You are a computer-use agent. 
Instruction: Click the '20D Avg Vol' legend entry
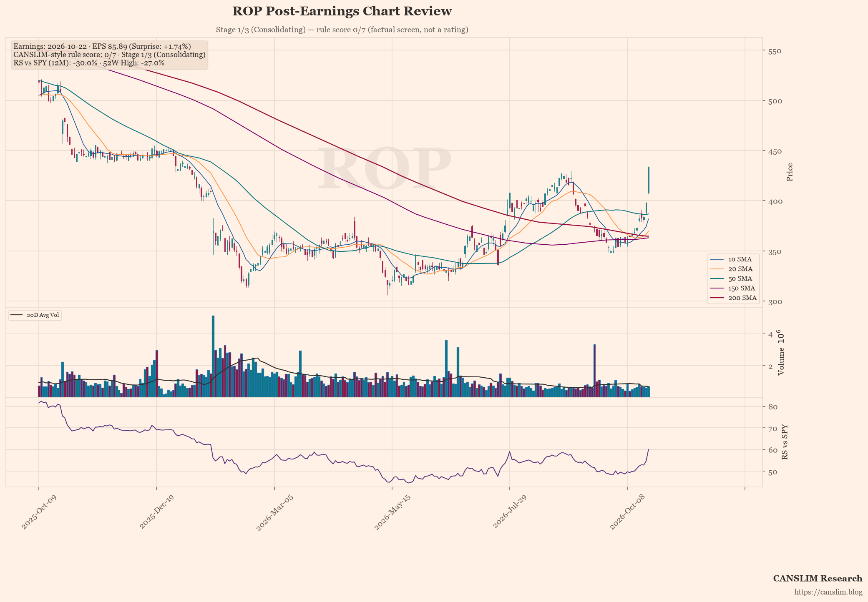pos(35,315)
